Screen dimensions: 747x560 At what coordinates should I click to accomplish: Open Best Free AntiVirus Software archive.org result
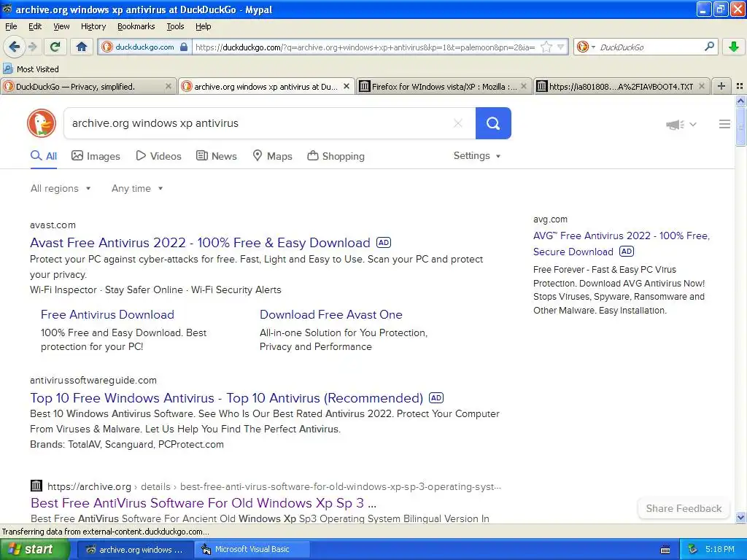click(x=204, y=503)
